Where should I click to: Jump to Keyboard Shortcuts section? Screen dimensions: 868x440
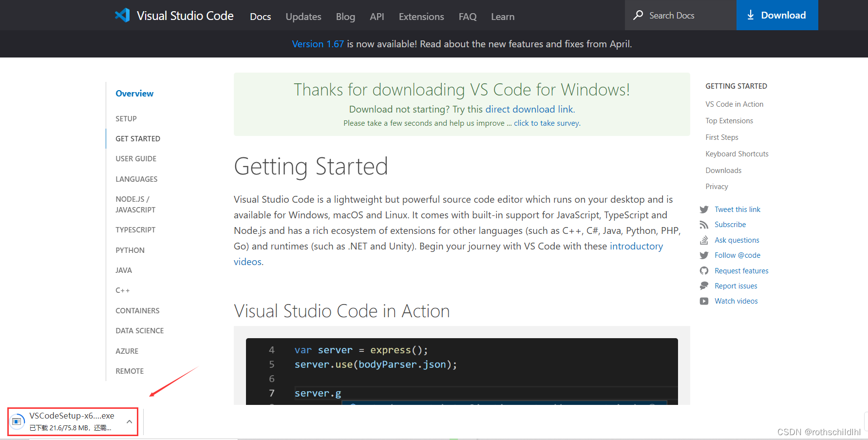[x=737, y=154]
